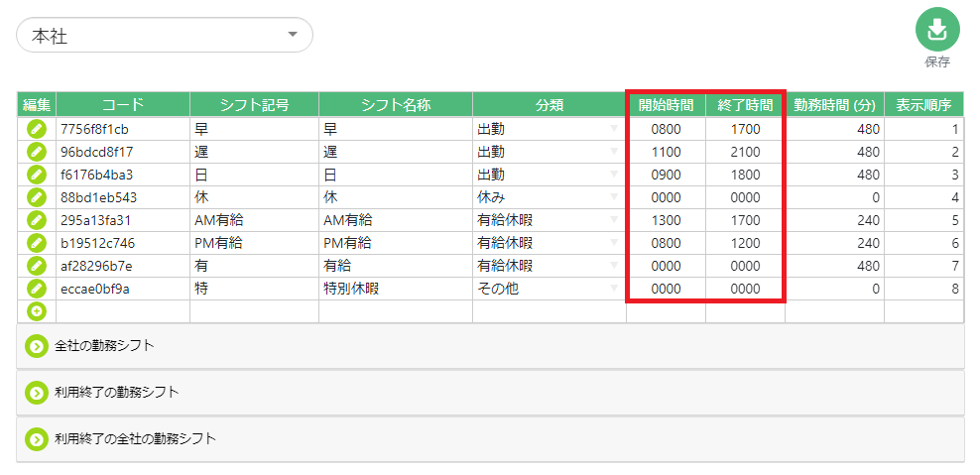The width and height of the screenshot is (980, 475).
Task: Click the green save (保存) icon
Action: click(x=936, y=31)
